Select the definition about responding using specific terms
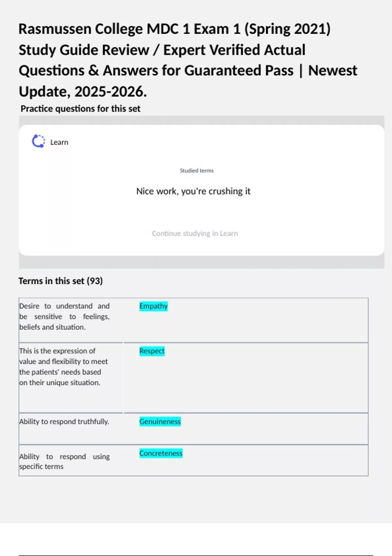This screenshot has width=392, height=556. [64, 461]
